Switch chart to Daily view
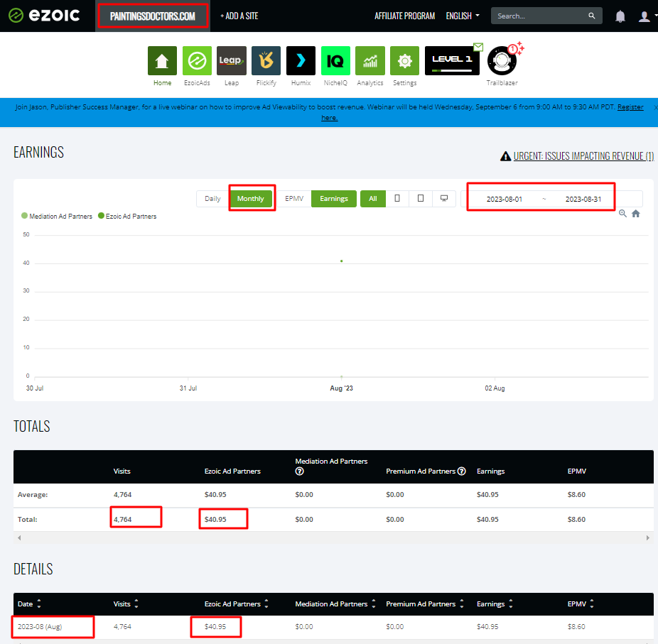The width and height of the screenshot is (658, 644). coord(212,199)
